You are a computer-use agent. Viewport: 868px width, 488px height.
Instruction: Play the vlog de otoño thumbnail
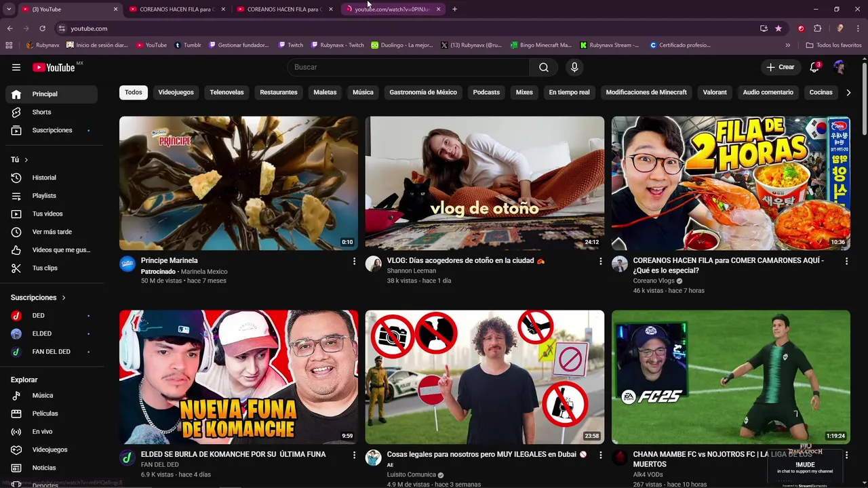click(x=485, y=184)
